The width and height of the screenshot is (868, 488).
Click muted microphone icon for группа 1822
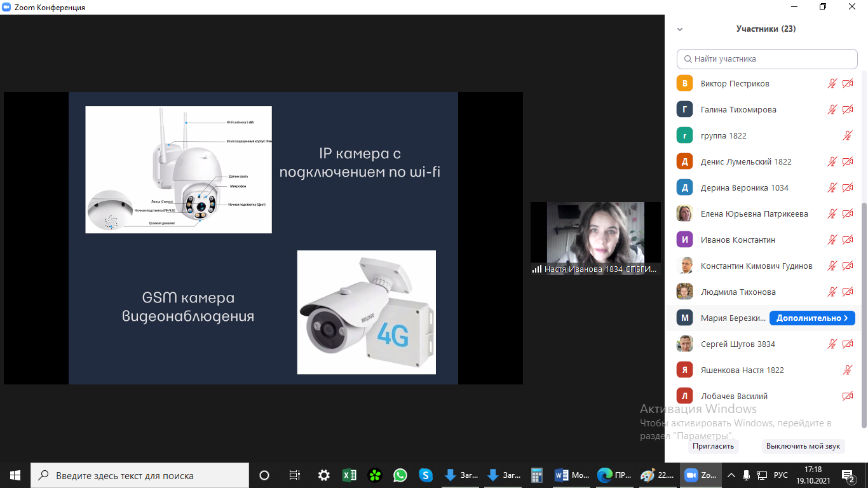[847, 135]
